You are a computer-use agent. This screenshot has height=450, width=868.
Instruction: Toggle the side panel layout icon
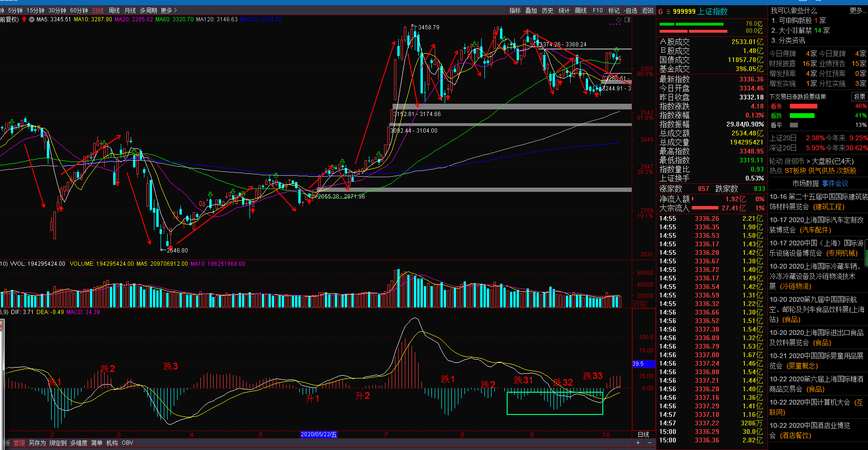click(x=627, y=20)
